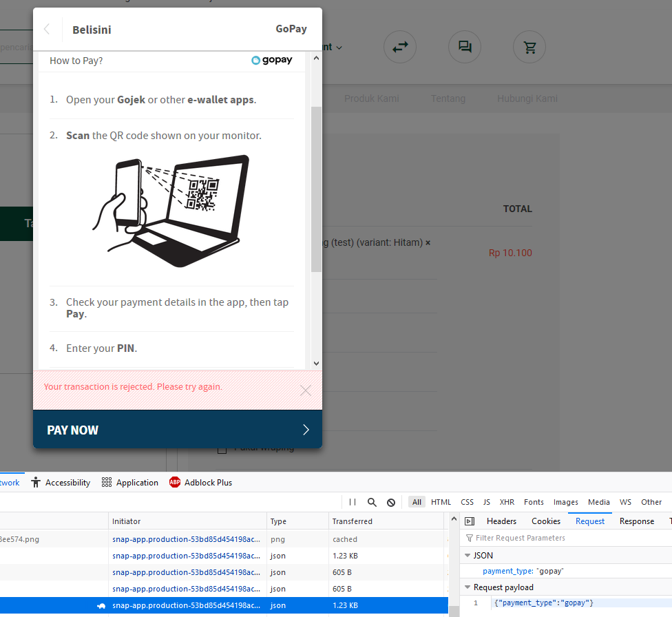Toggle the JS request filter

(486, 502)
